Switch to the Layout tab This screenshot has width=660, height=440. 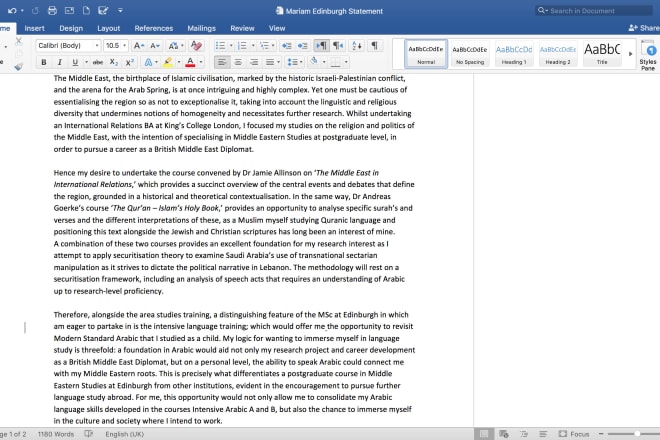click(109, 28)
